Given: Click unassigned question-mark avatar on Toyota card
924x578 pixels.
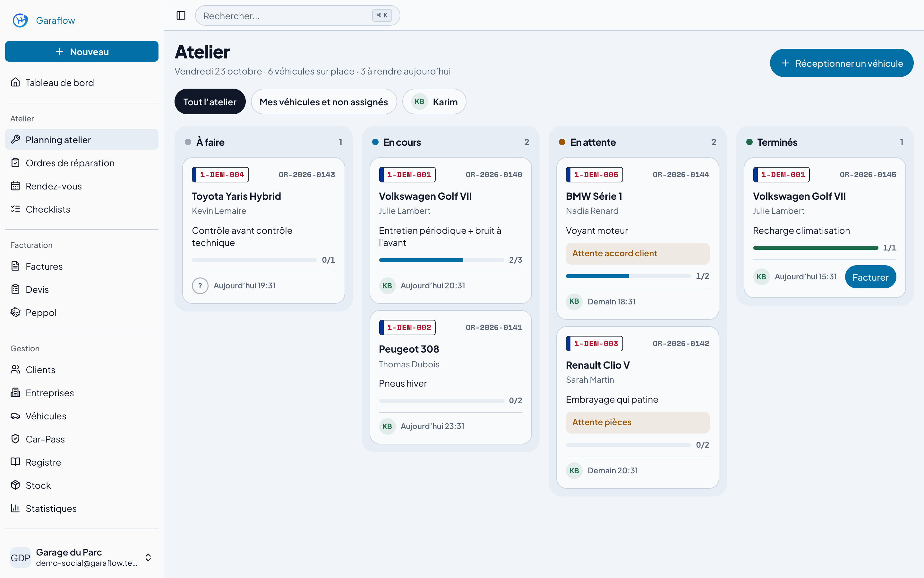Looking at the screenshot, I should click(200, 285).
